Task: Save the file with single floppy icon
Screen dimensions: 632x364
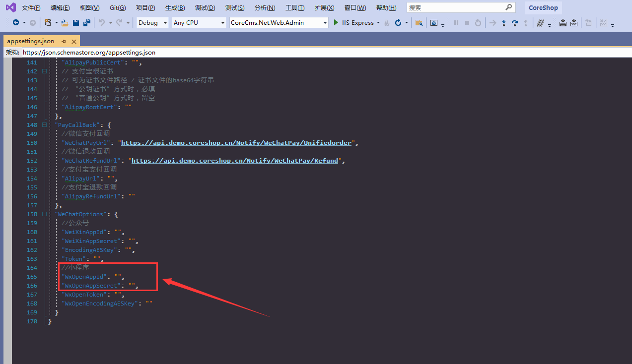Action: tap(76, 23)
